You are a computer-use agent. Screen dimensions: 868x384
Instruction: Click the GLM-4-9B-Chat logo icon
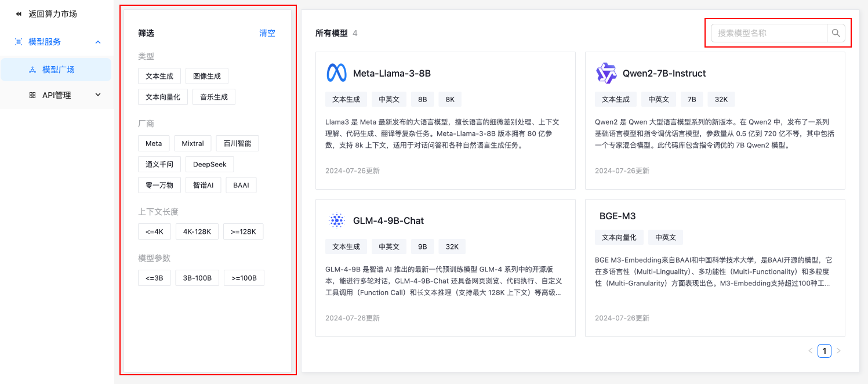(336, 220)
